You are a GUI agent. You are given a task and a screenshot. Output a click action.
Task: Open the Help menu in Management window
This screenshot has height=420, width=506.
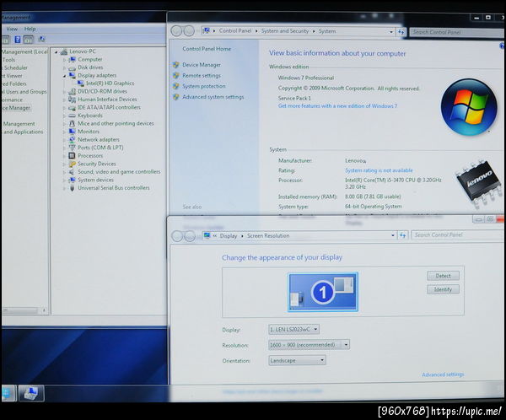coord(30,29)
